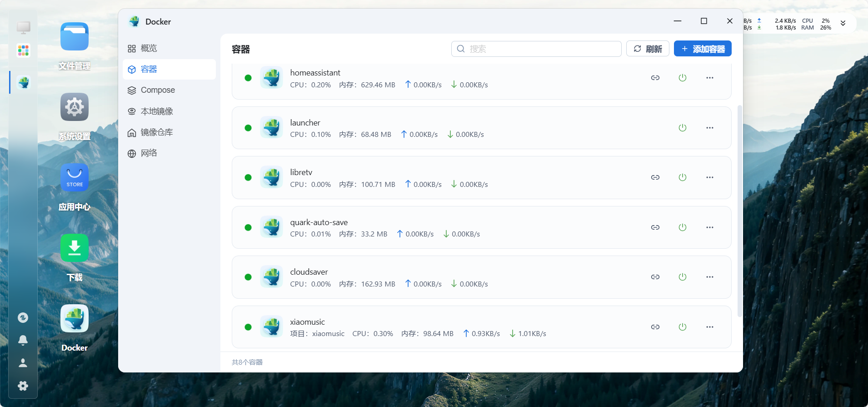Screen dimensions: 868x407
Task: Click the homeassistant container name
Action: click(315, 73)
